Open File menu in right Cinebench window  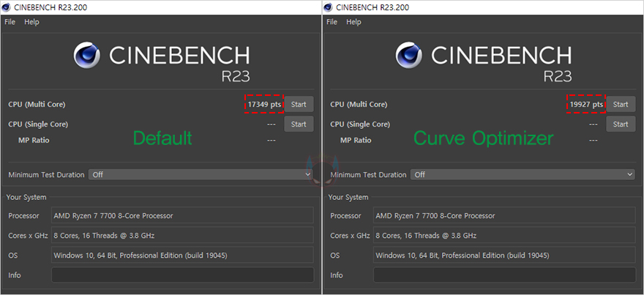[332, 22]
